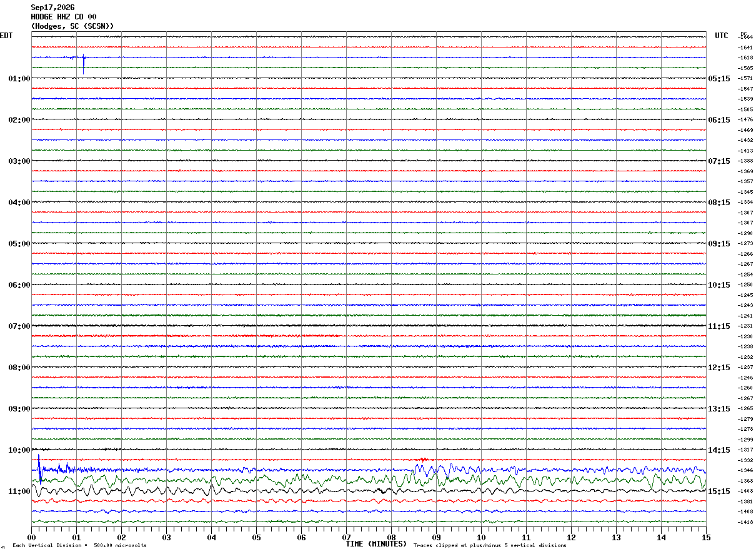Viewport: 756px width, 554px height.
Task: Click the EDT timezone label
Action: pyautogui.click(x=6, y=36)
